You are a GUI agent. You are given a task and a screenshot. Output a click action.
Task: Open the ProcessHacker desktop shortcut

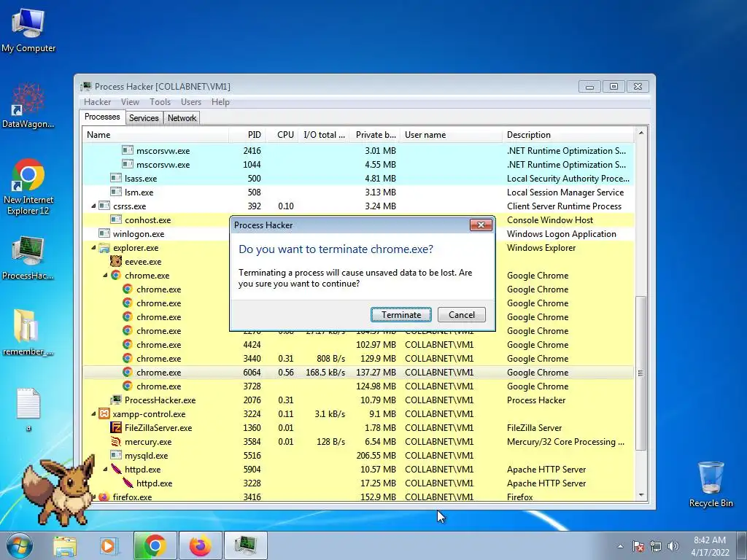click(28, 258)
